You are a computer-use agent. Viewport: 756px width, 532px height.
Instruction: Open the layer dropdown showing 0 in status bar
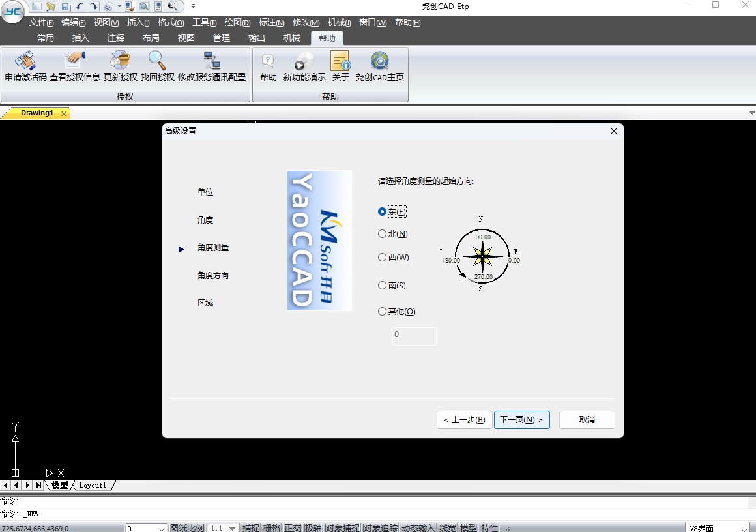pos(145,528)
